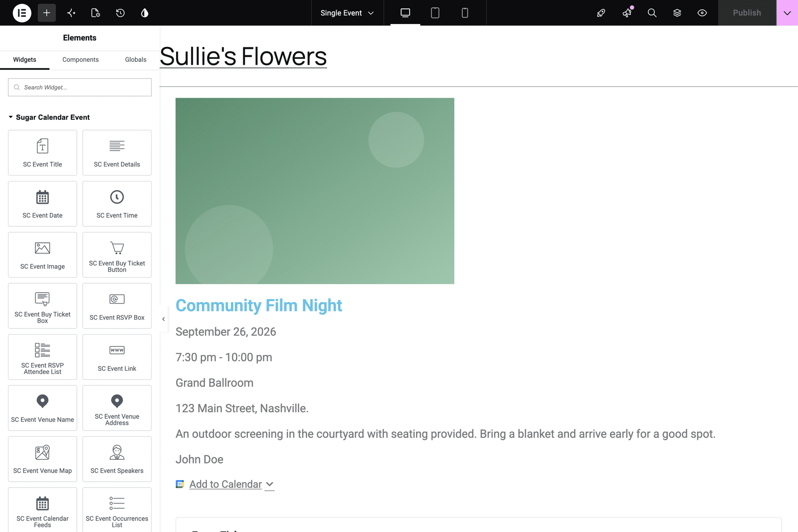This screenshot has width=798, height=532.
Task: Select the SC Event Time widget
Action: click(117, 204)
